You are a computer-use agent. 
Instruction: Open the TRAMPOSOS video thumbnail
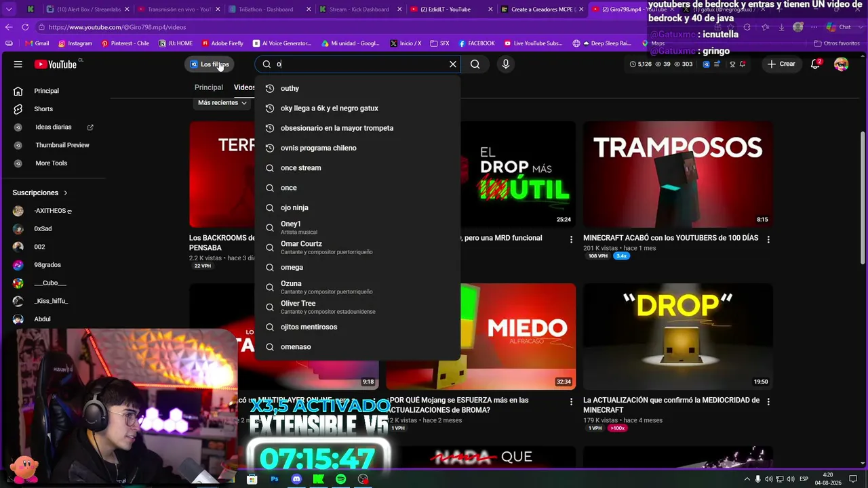point(677,174)
